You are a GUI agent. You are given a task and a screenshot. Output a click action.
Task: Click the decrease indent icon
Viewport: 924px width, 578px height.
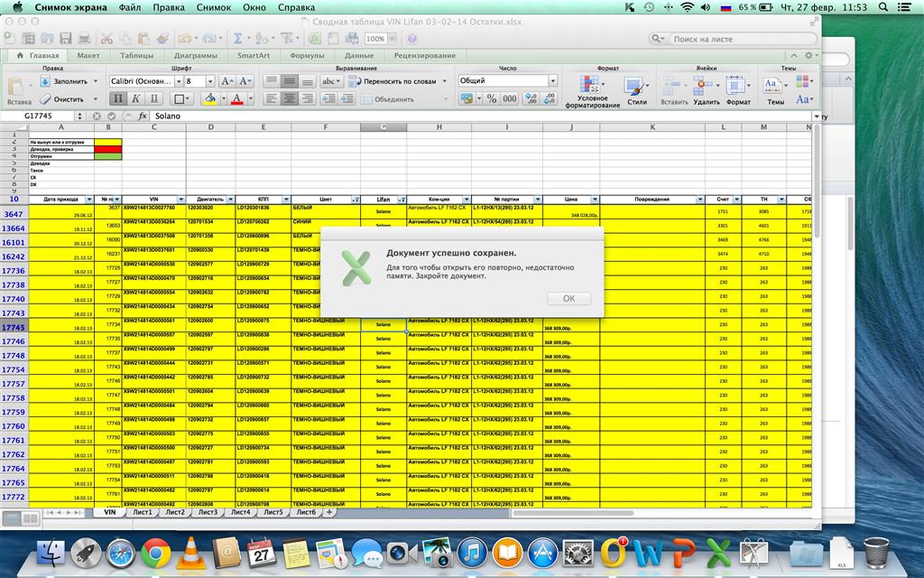tap(330, 98)
